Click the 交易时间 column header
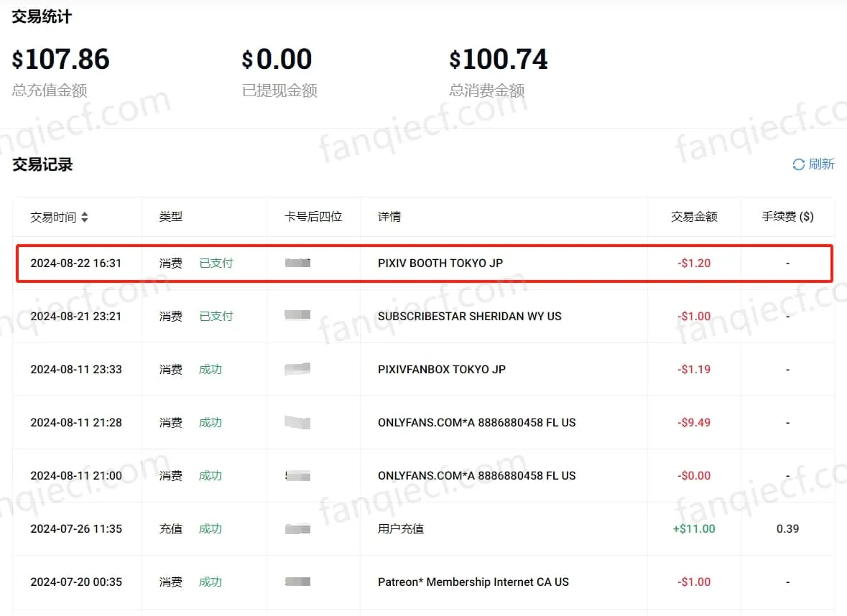 53,217
